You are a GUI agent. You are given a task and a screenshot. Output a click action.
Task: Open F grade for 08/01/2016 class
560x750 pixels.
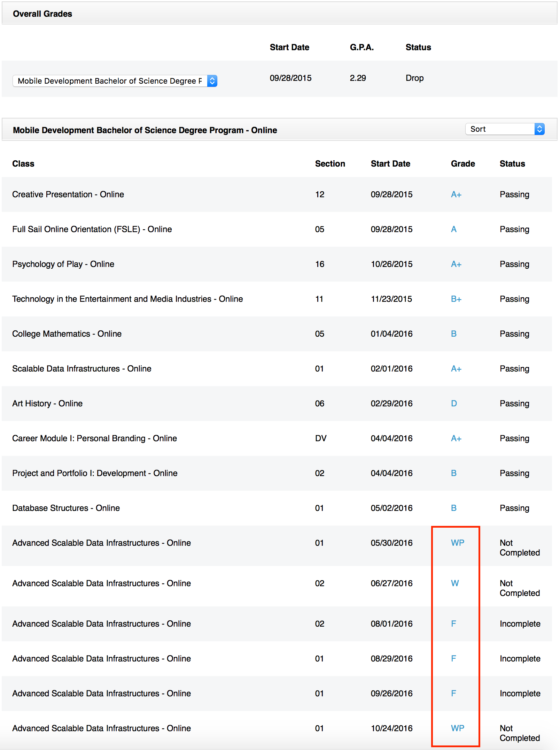click(453, 624)
